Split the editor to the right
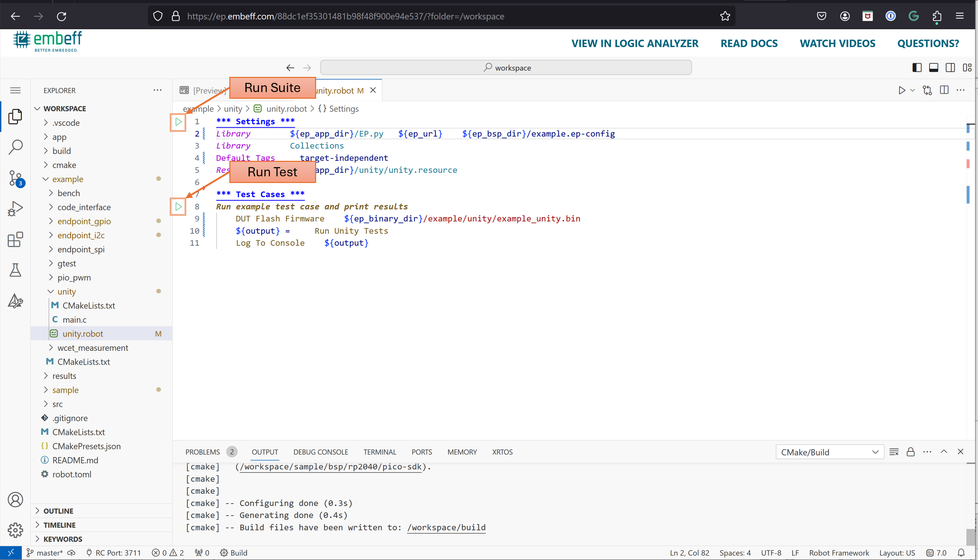 944,90
